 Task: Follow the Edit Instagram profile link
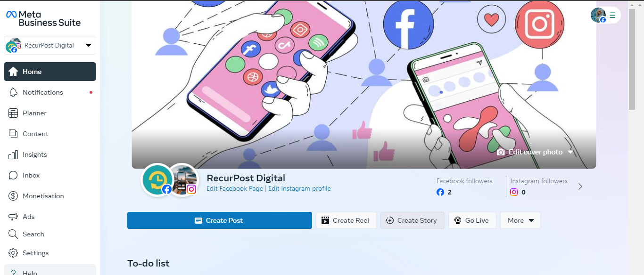click(x=299, y=189)
